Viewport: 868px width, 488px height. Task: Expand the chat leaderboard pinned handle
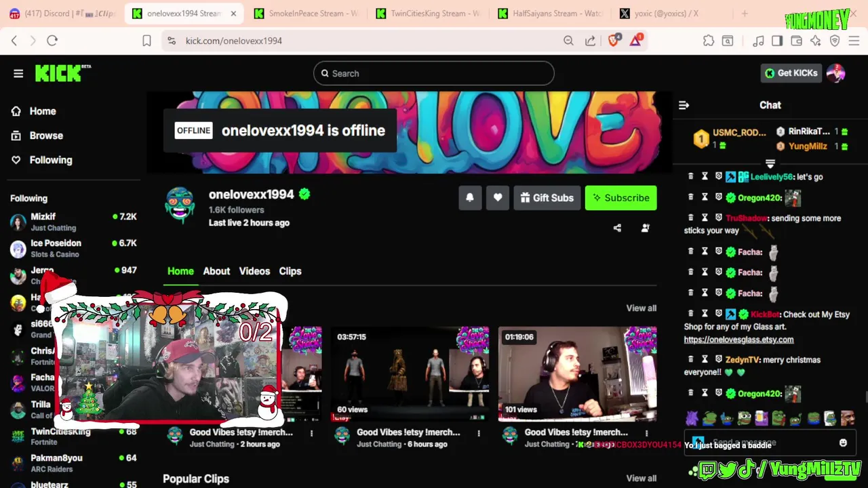(x=770, y=164)
